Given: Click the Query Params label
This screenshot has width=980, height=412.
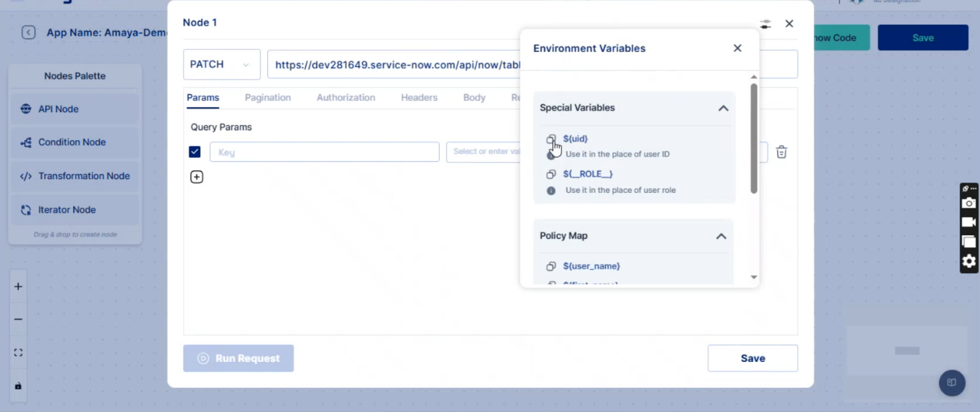Looking at the screenshot, I should [x=221, y=127].
